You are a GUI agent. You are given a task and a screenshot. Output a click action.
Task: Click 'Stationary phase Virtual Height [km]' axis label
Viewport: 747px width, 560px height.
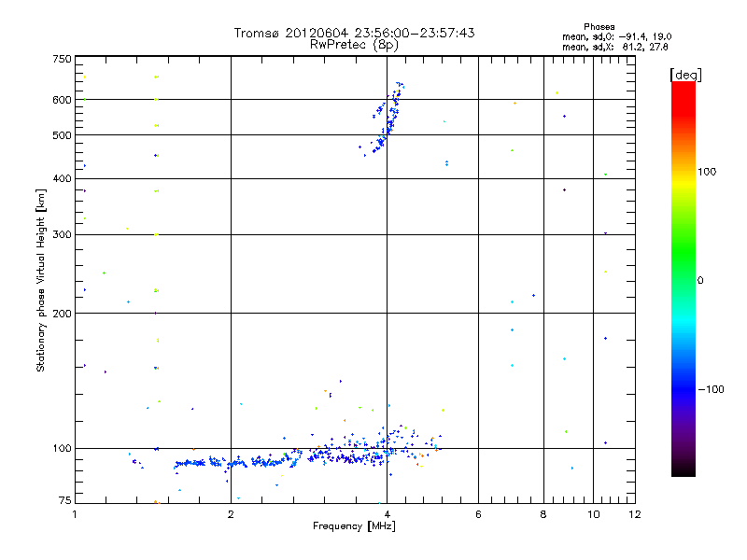41,280
